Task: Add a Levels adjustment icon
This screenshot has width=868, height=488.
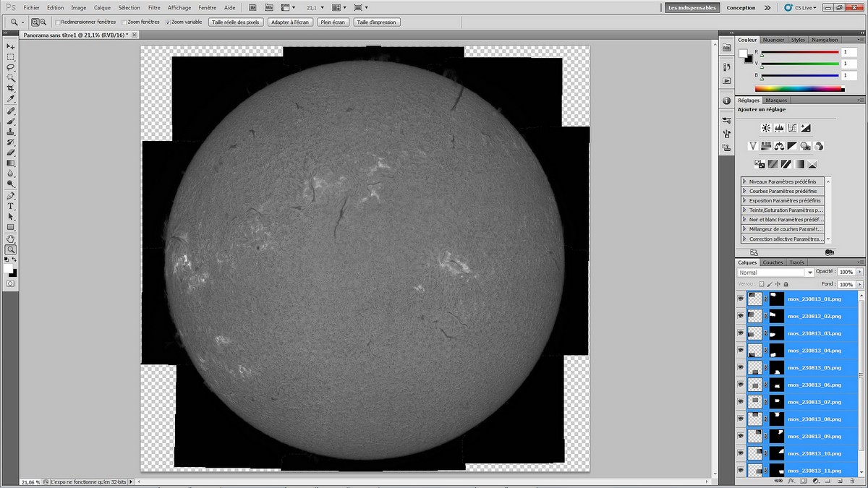Action: (779, 128)
